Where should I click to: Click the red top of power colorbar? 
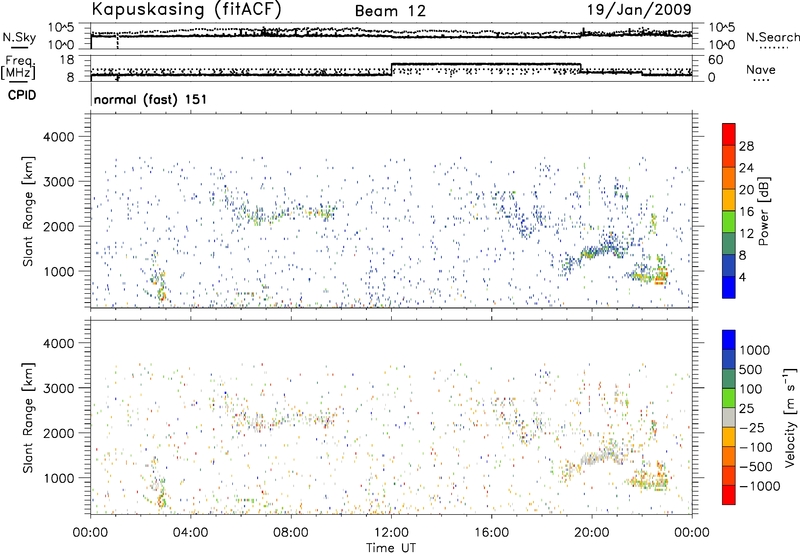pyautogui.click(x=729, y=134)
